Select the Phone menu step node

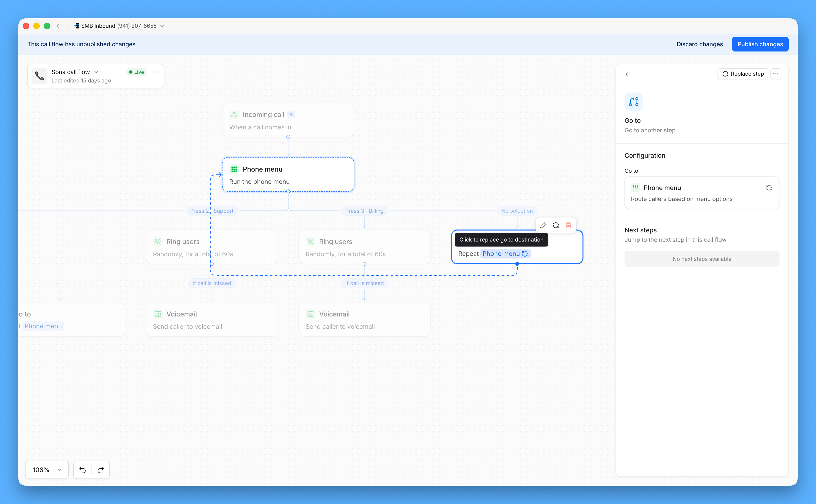pyautogui.click(x=288, y=175)
